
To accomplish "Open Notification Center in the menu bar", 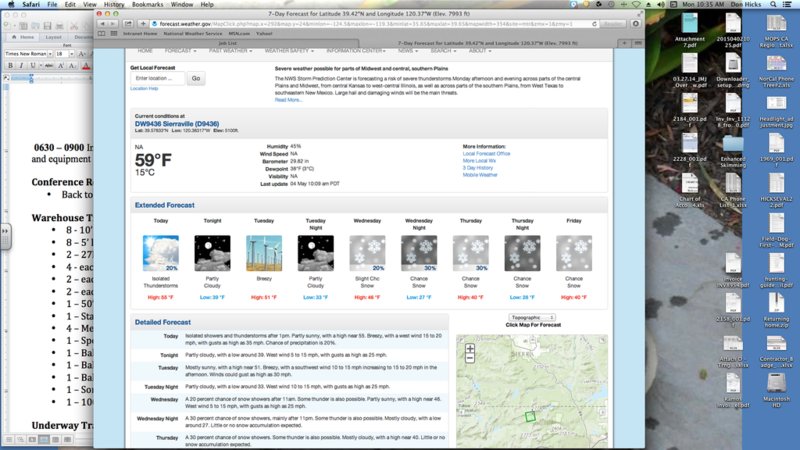I will click(x=787, y=4).
